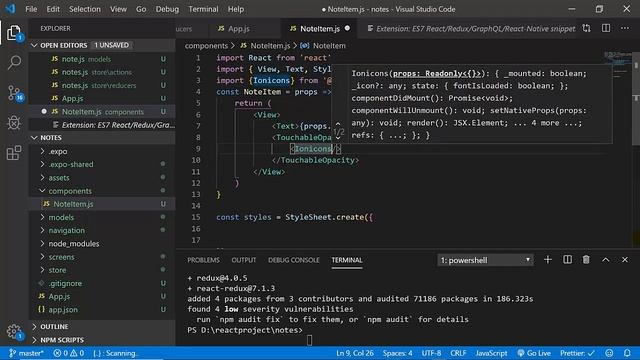The width and height of the screenshot is (640, 360).
Task: Split the editor to the right
Action: coord(606,28)
